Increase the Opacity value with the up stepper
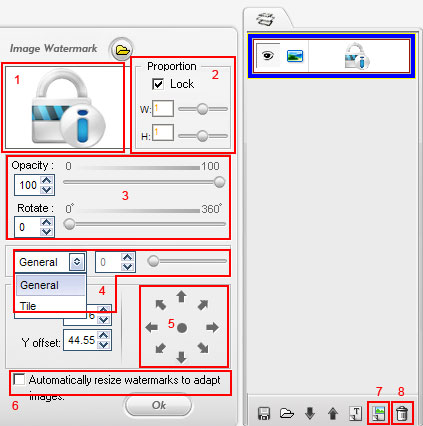 (46, 180)
